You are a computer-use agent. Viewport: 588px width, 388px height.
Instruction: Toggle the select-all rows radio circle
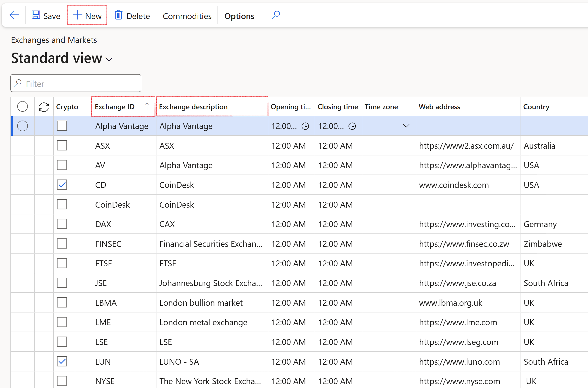pos(22,107)
